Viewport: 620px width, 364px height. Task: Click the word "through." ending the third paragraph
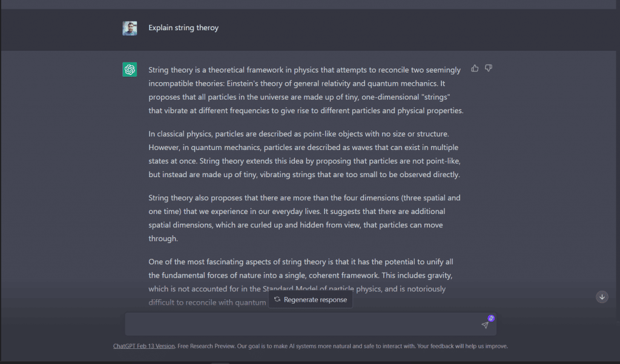point(163,238)
